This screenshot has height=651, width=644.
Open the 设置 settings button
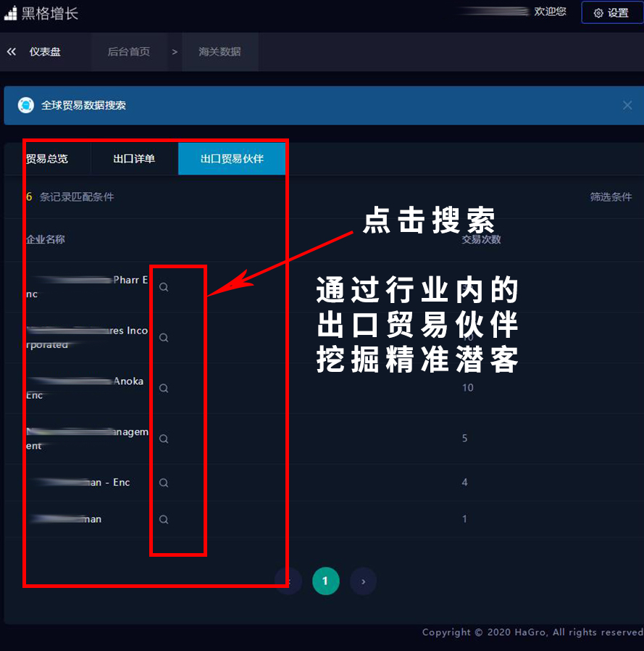pos(611,13)
